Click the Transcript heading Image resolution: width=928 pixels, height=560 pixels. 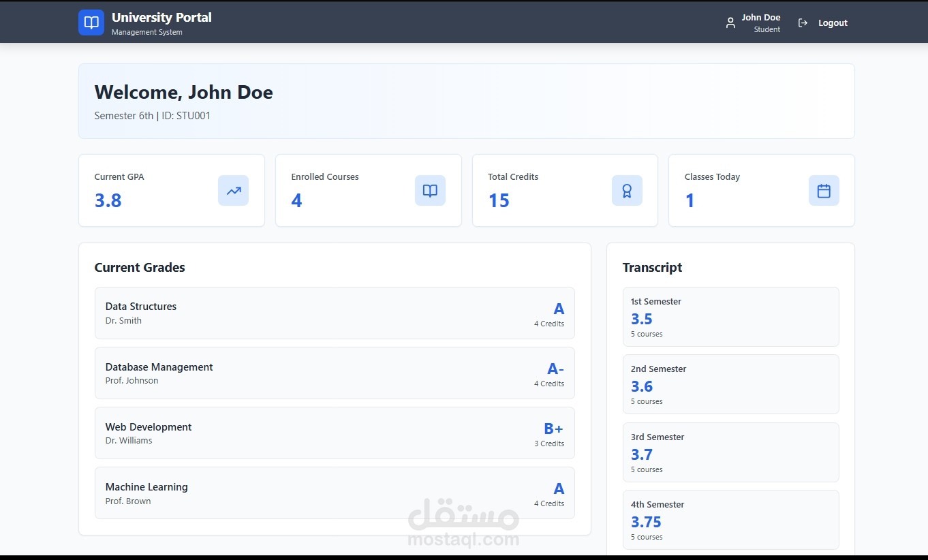pyautogui.click(x=652, y=268)
